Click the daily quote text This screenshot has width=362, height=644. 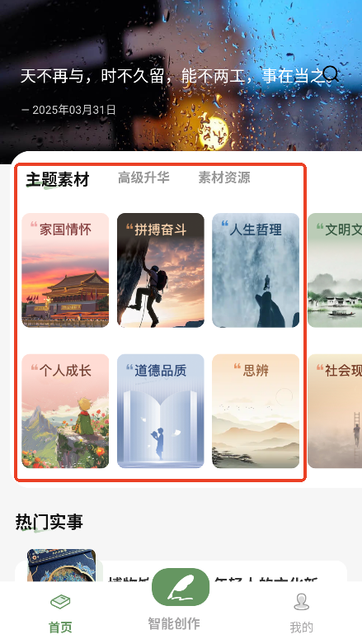(172, 76)
